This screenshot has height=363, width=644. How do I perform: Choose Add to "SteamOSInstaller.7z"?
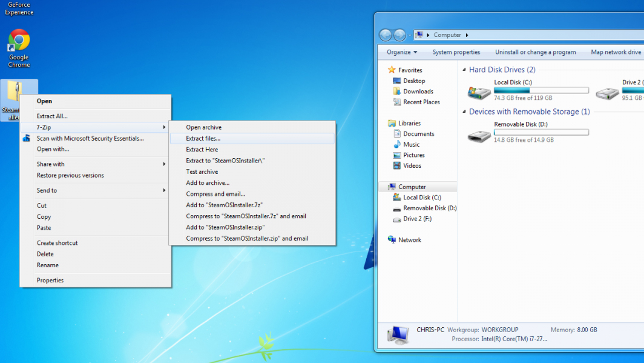[x=252, y=205]
